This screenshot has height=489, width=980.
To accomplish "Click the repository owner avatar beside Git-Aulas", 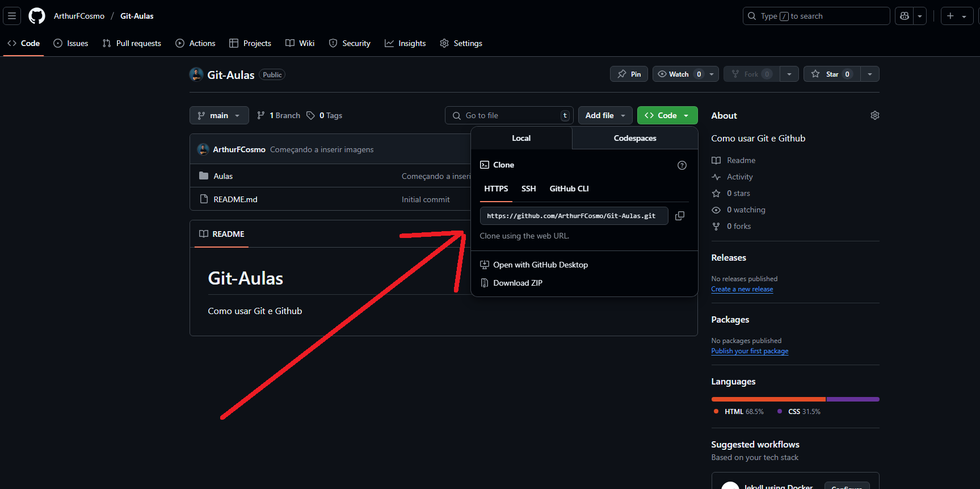I will (x=196, y=74).
